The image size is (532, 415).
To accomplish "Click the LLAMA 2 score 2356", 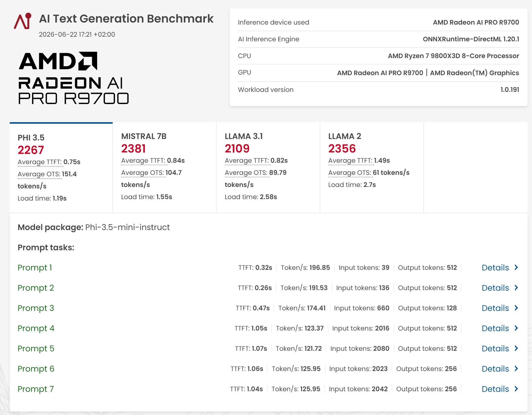I will pyautogui.click(x=342, y=149).
